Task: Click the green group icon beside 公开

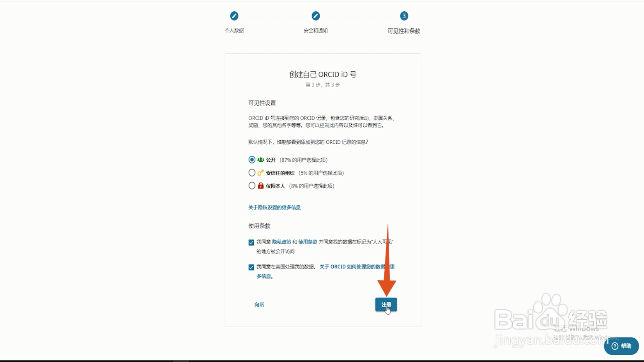Action: pos(260,159)
